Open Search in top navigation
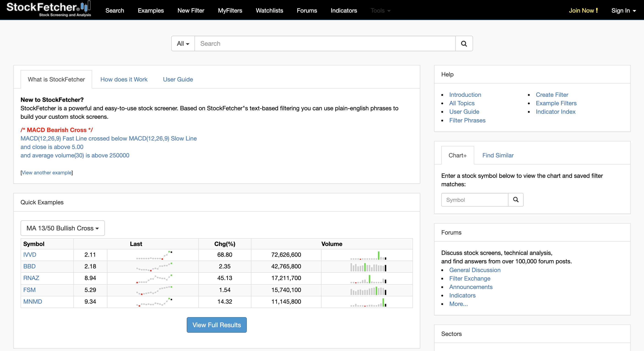 coord(115,11)
